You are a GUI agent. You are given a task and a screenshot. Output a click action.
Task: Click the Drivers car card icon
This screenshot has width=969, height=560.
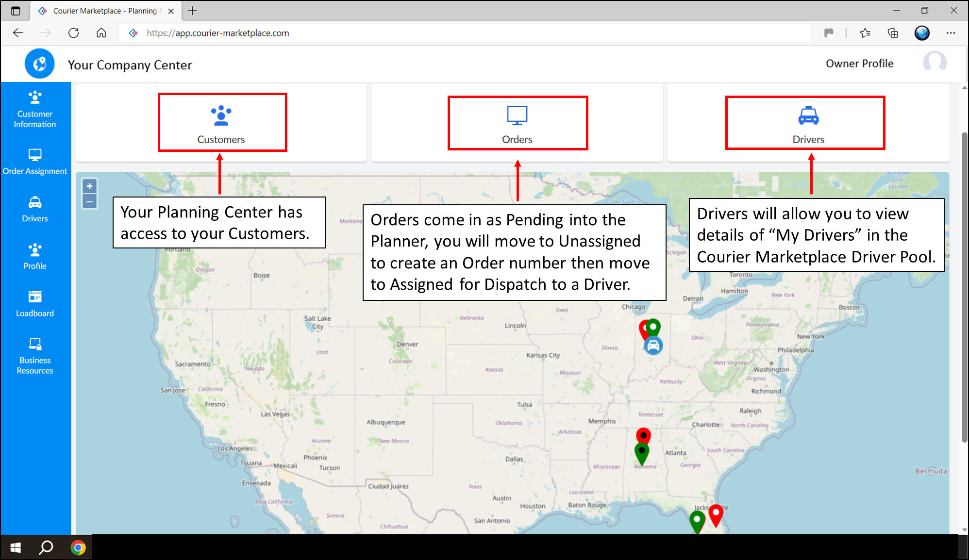(x=808, y=115)
